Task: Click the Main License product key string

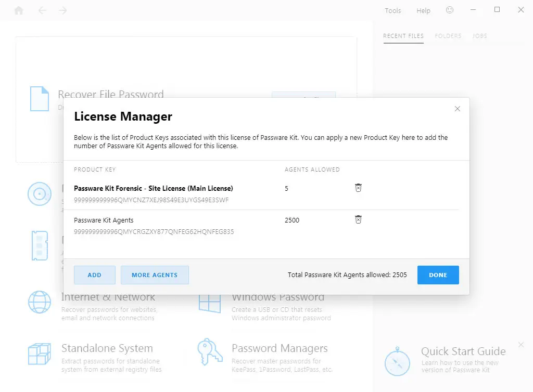Action: point(151,200)
